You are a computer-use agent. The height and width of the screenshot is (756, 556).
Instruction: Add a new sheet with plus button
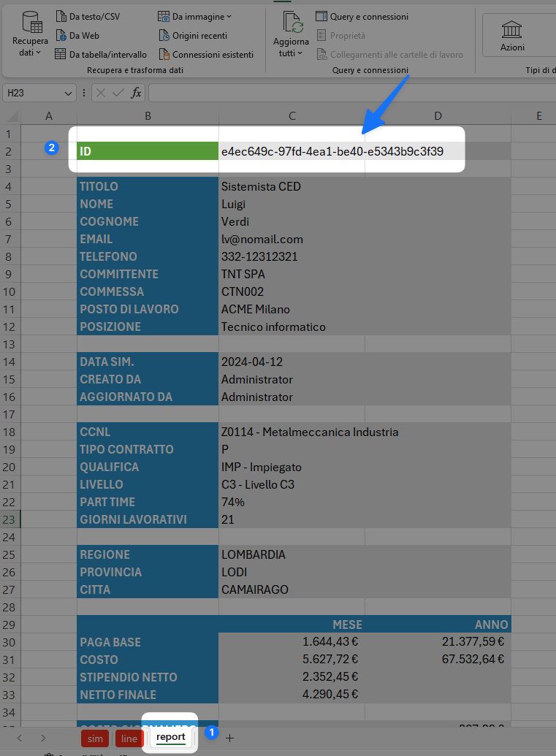[x=229, y=738]
